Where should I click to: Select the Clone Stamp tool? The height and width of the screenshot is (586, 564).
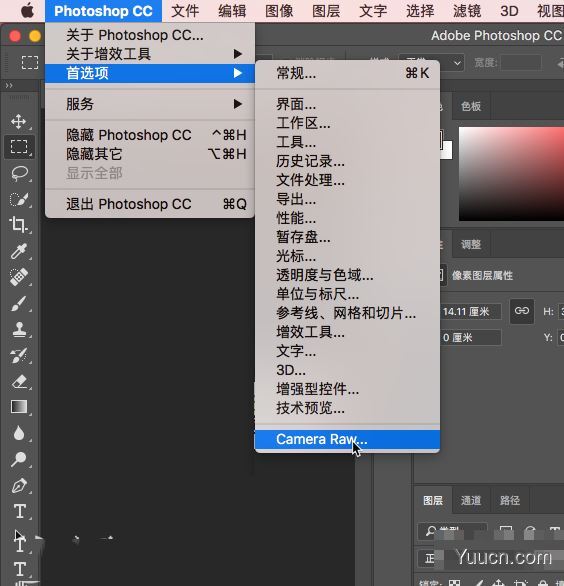pos(19,330)
